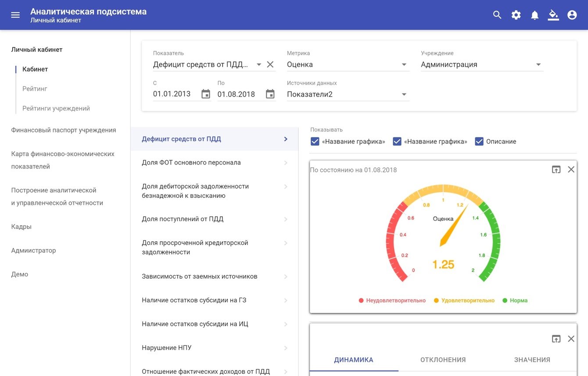This screenshot has width=588, height=376.
Task: Switch to the Отклонения tab
Action: pos(443,360)
